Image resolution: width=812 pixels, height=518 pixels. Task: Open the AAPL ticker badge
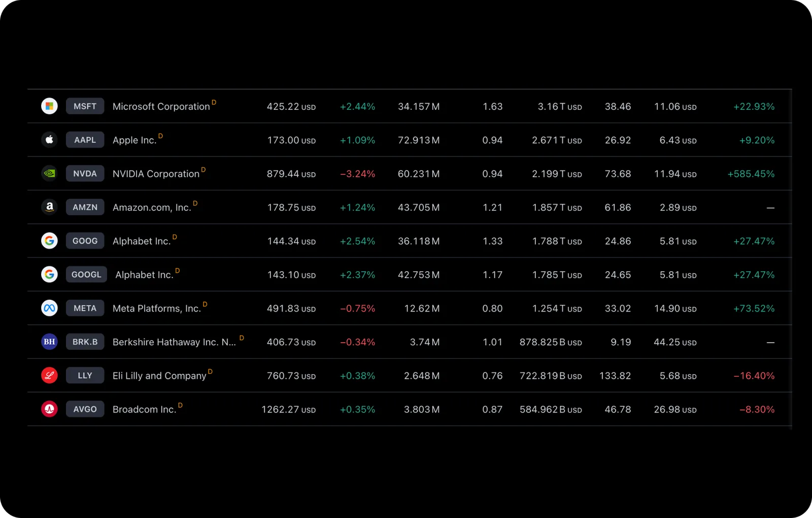point(85,140)
